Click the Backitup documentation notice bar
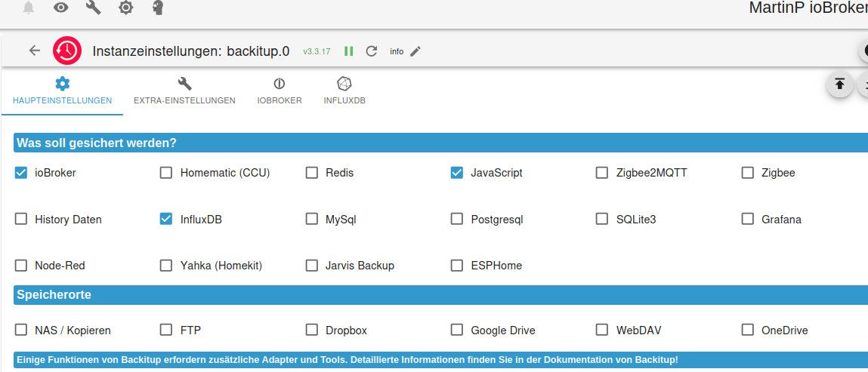 click(x=440, y=360)
